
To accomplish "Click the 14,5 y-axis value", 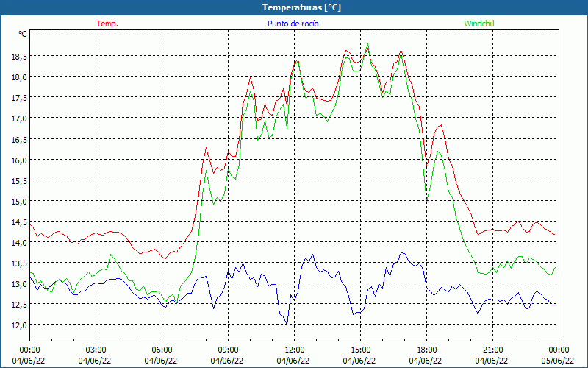I will tap(21, 222).
